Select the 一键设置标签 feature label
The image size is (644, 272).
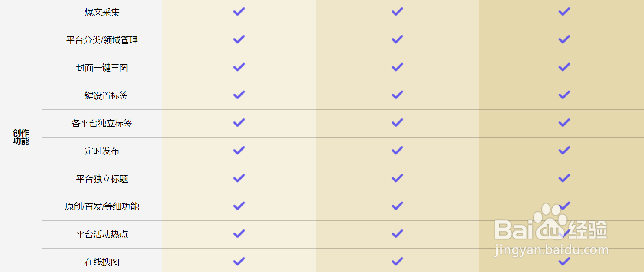click(x=102, y=95)
